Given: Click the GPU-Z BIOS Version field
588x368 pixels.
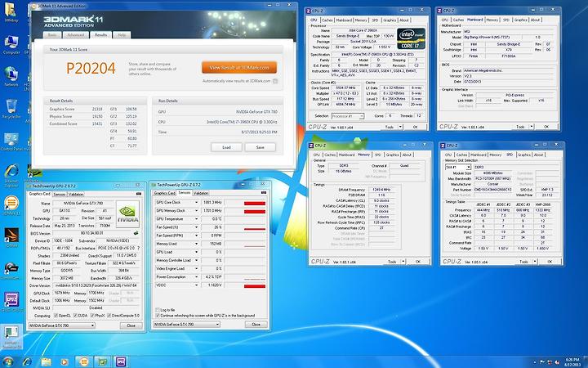Looking at the screenshot, I should pyautogui.click(x=92, y=233).
